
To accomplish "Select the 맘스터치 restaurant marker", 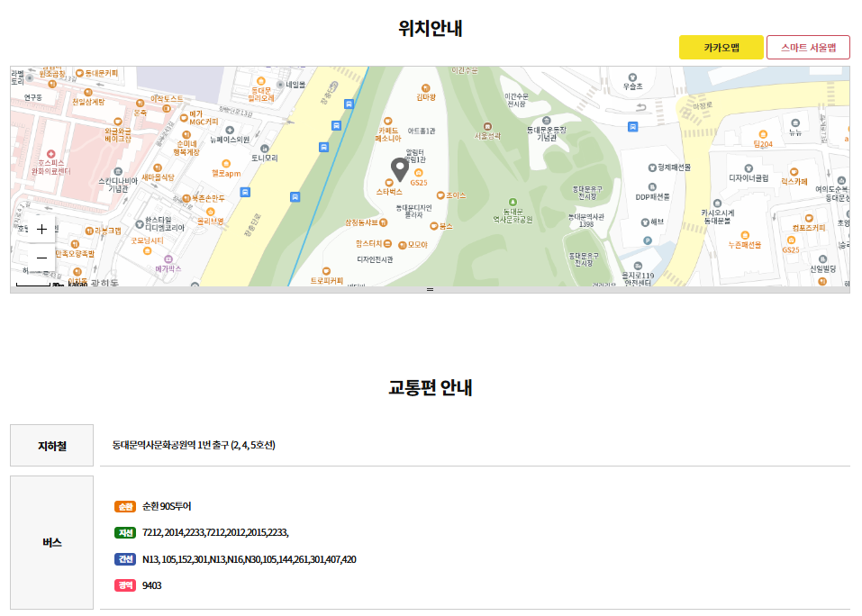I will [387, 244].
